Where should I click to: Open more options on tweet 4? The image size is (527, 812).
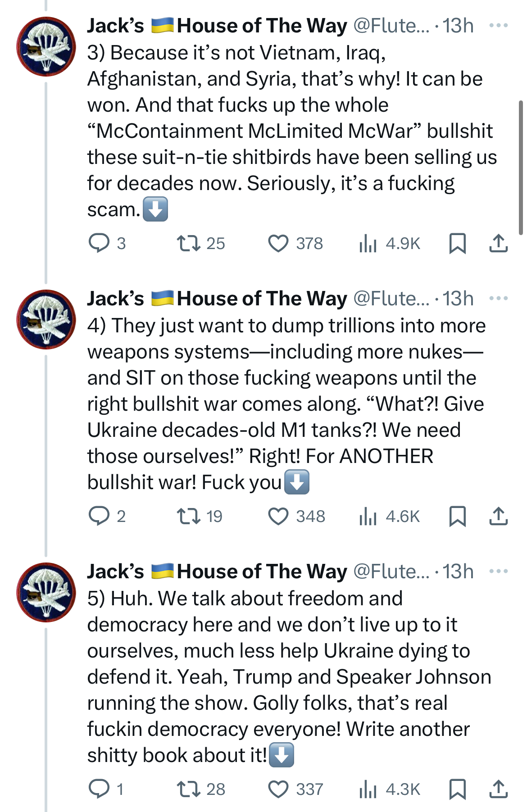(498, 299)
